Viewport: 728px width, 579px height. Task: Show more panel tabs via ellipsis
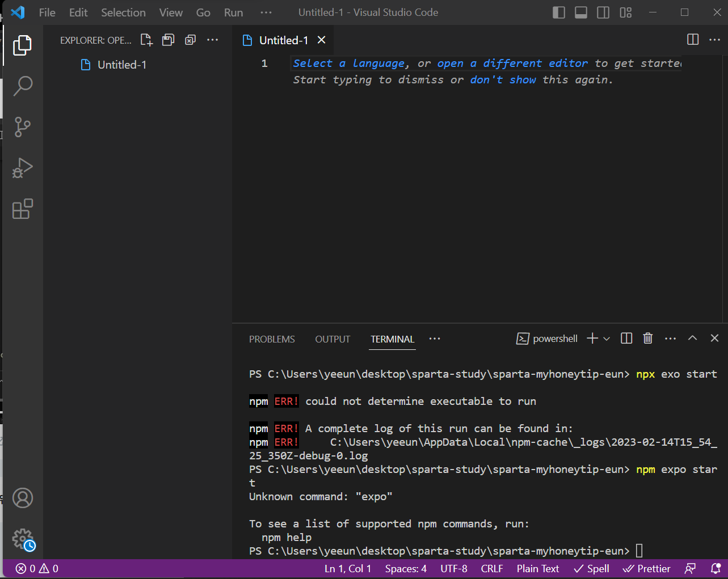point(435,339)
